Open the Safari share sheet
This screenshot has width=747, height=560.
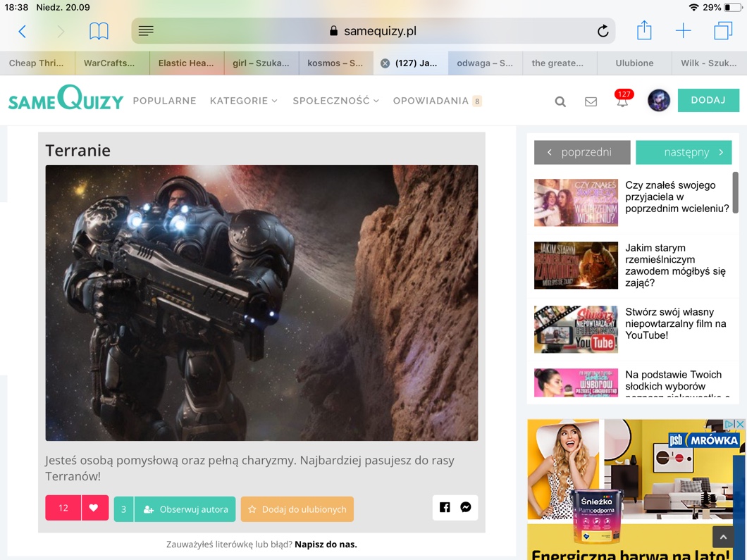pos(644,30)
